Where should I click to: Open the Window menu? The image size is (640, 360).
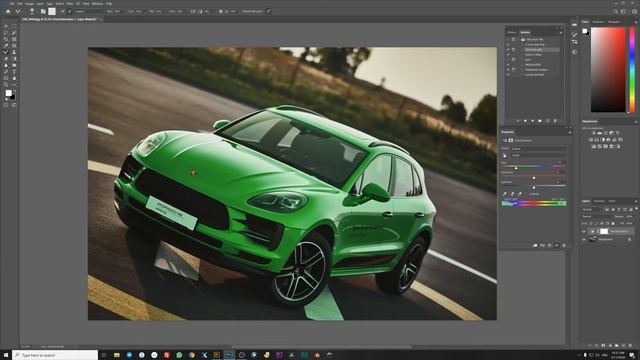[x=97, y=4]
